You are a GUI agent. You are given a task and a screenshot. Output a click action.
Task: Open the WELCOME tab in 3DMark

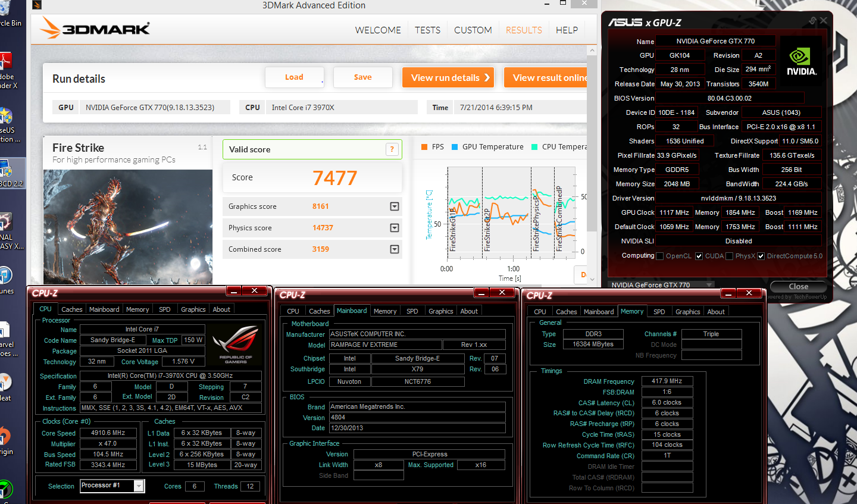click(x=378, y=30)
